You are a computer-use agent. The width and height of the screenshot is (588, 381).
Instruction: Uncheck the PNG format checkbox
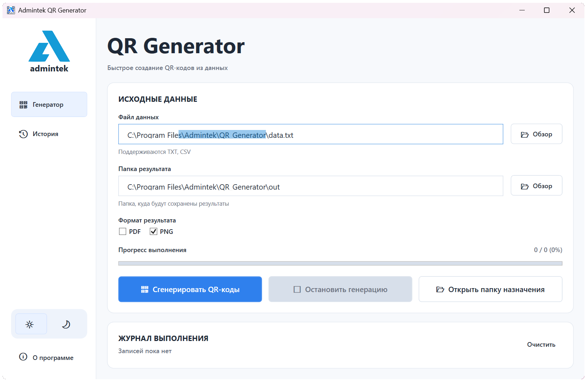tap(153, 231)
